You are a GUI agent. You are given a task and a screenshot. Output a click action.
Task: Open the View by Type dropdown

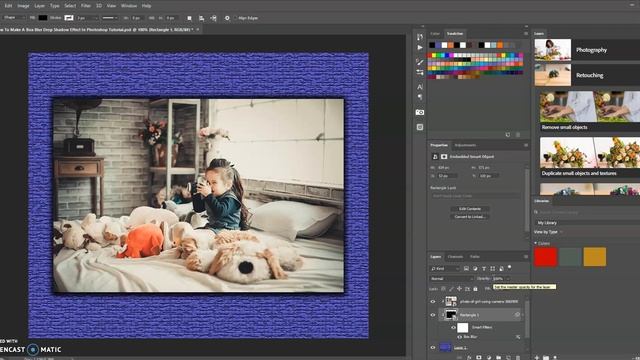pyautogui.click(x=548, y=232)
